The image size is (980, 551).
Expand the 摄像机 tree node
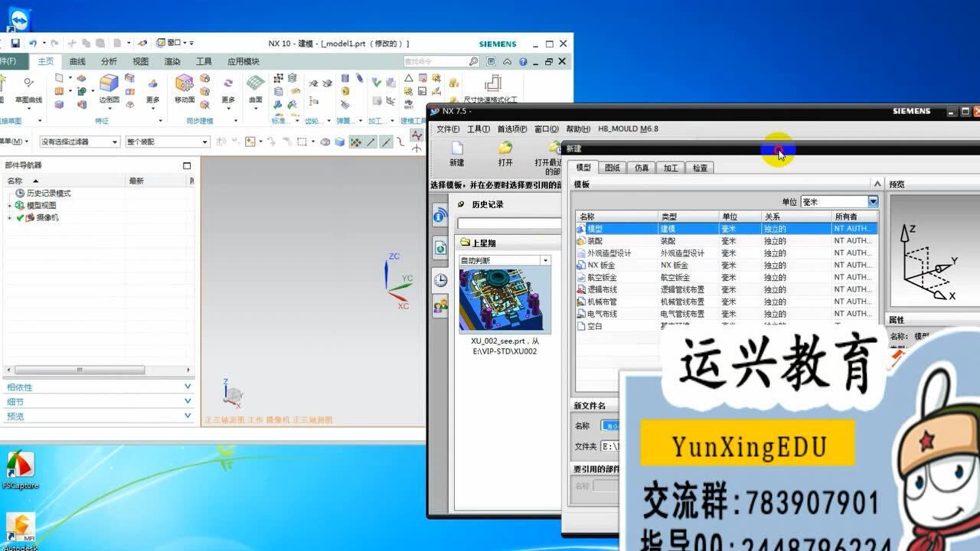point(10,217)
